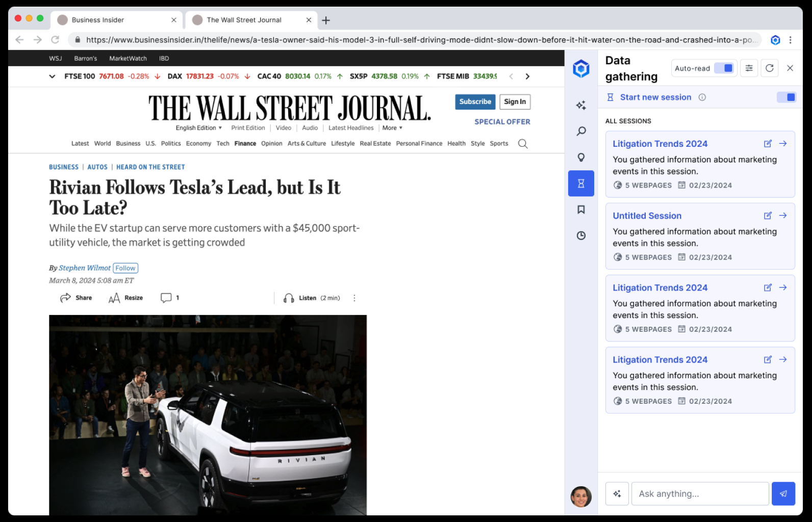812x522 pixels.
Task: Click the Subscribe button
Action: click(x=475, y=102)
